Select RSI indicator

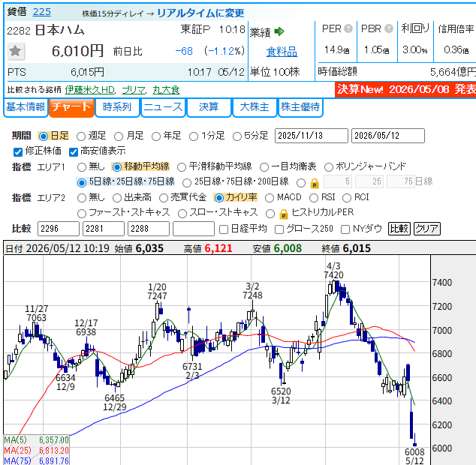coord(314,198)
